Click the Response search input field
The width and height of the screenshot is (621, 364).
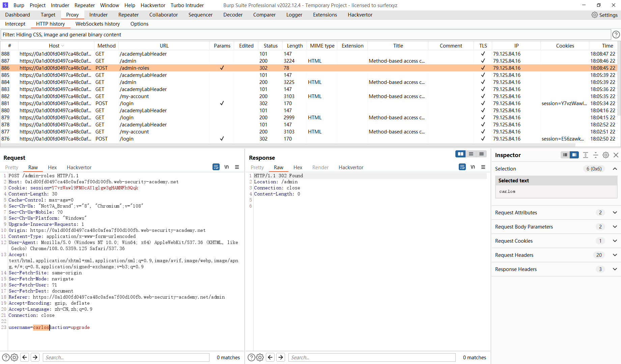coord(372,358)
